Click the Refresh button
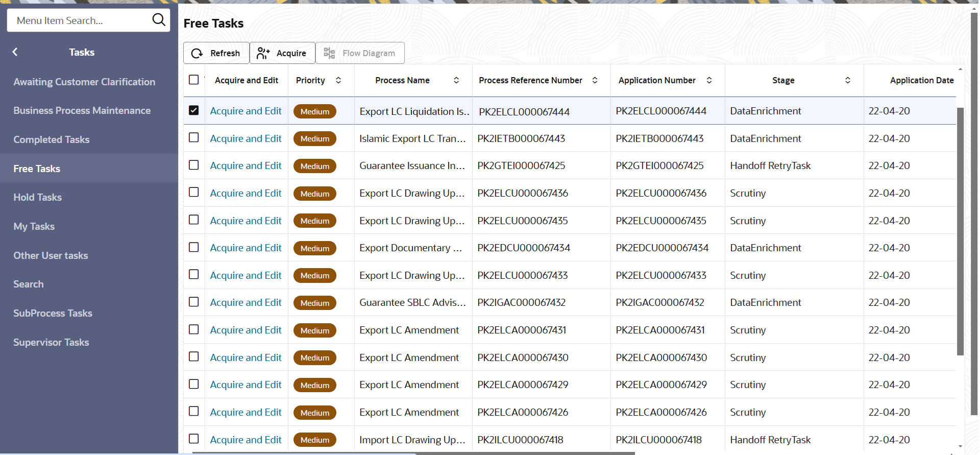 coord(216,53)
